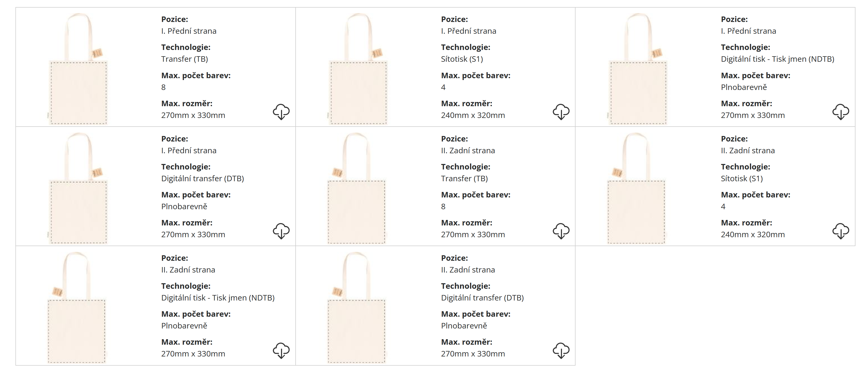This screenshot has height=380, width=868.
Task: Open bag image for back side Sítotisk (S1)
Action: (x=636, y=188)
